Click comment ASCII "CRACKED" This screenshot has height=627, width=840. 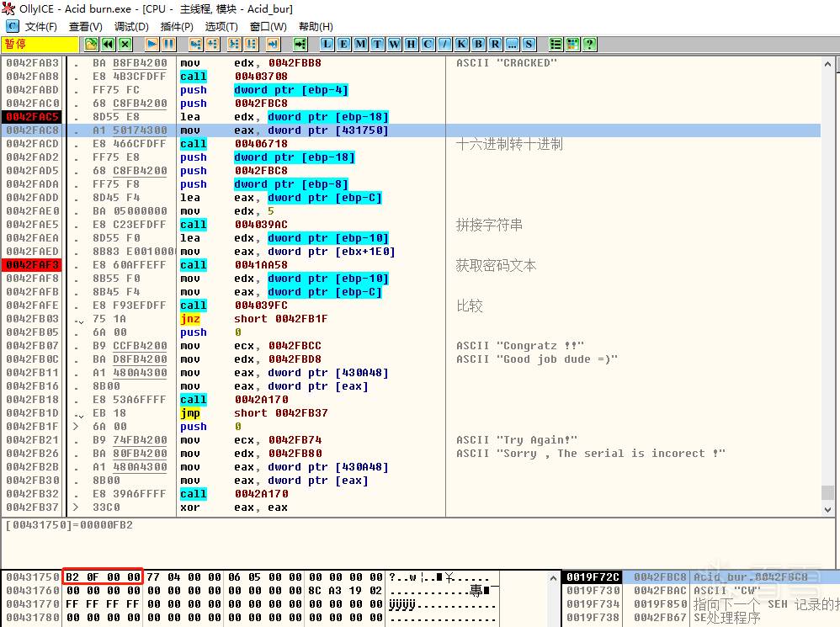(x=506, y=63)
